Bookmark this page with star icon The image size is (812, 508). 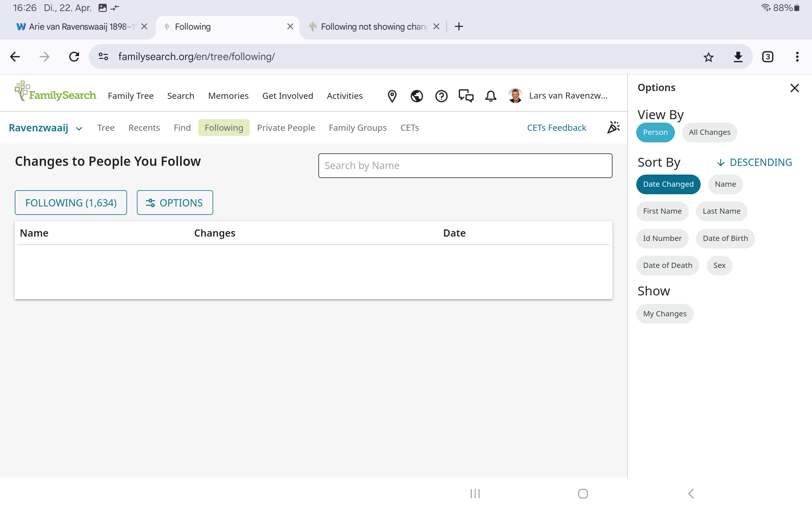[708, 57]
